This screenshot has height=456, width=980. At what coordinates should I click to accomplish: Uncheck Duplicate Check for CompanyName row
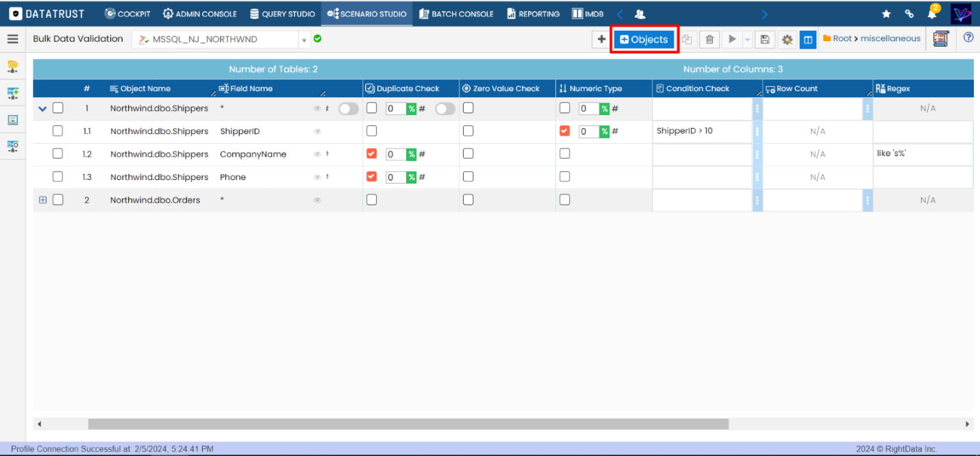coord(371,154)
